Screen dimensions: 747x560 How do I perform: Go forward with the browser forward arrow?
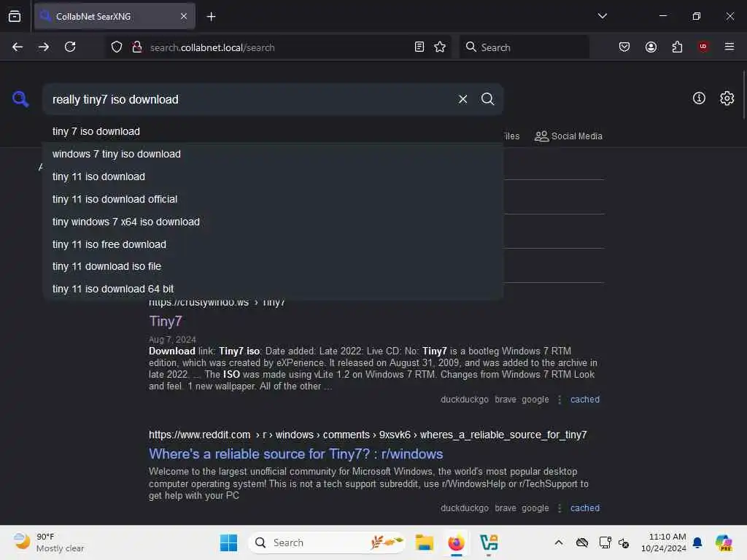44,47
